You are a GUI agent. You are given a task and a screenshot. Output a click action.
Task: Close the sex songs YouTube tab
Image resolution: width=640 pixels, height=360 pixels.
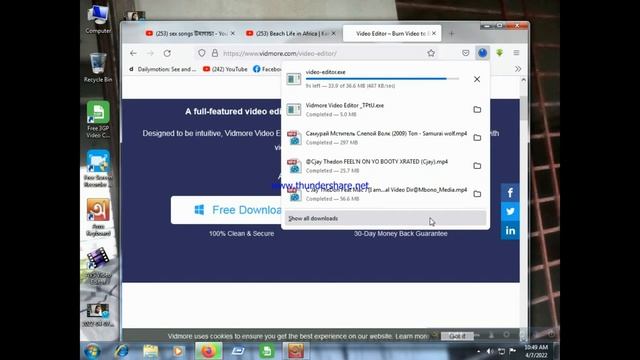pyautogui.click(x=233, y=33)
